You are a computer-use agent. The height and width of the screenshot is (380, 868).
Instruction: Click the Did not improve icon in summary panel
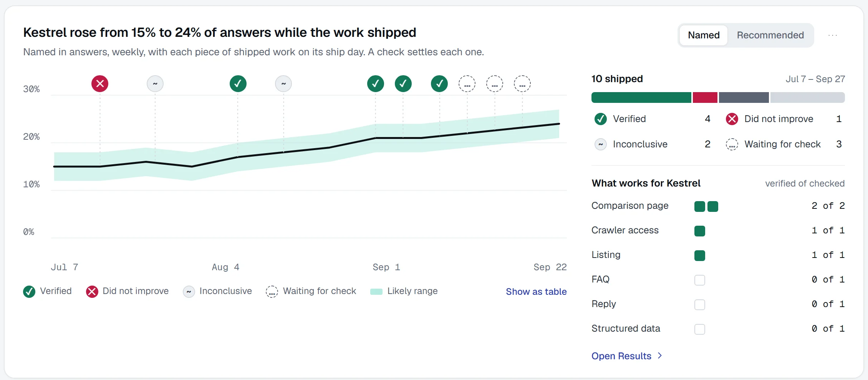[x=732, y=119]
